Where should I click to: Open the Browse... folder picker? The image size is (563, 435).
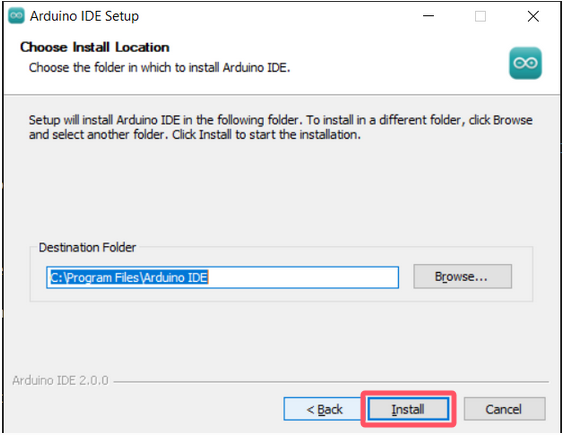(x=462, y=276)
